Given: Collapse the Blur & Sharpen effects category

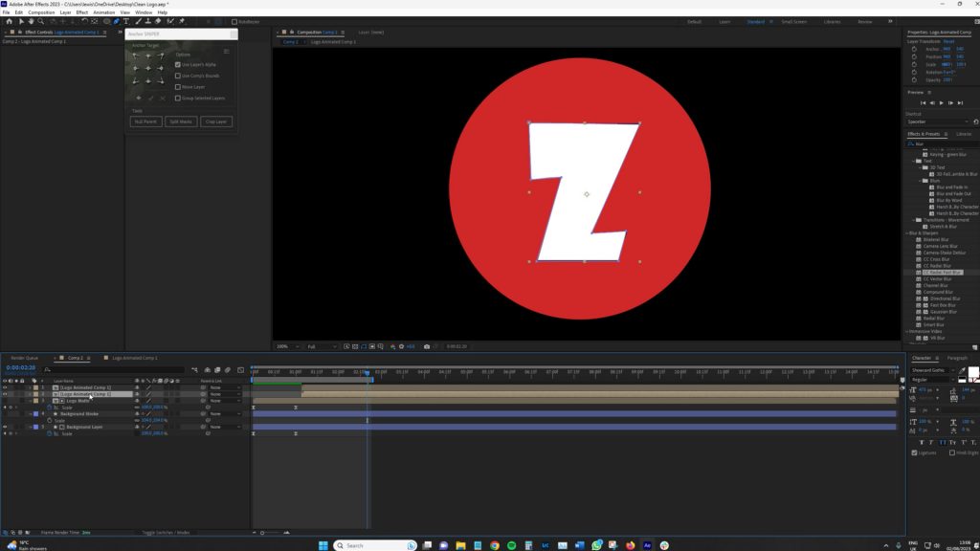Looking at the screenshot, I should [x=907, y=233].
